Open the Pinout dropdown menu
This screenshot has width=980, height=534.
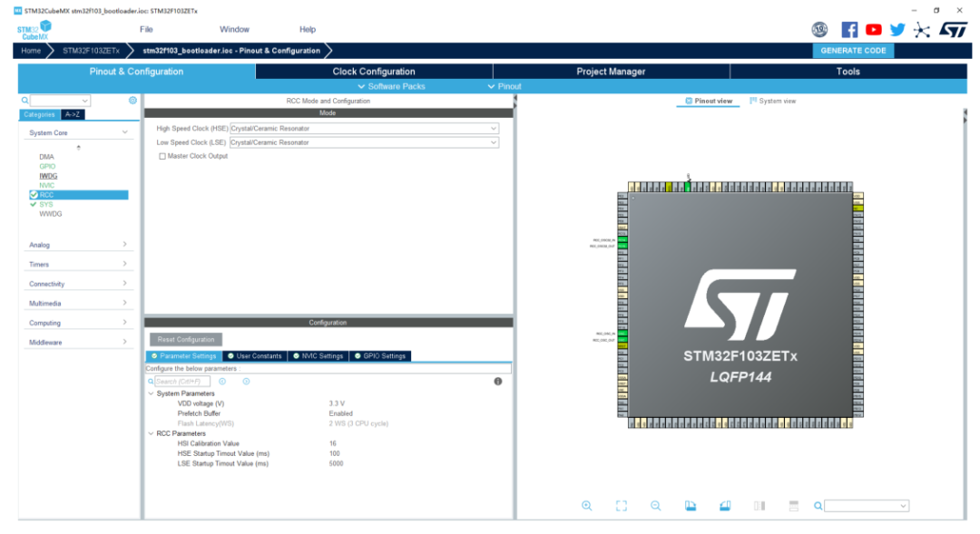(505, 87)
